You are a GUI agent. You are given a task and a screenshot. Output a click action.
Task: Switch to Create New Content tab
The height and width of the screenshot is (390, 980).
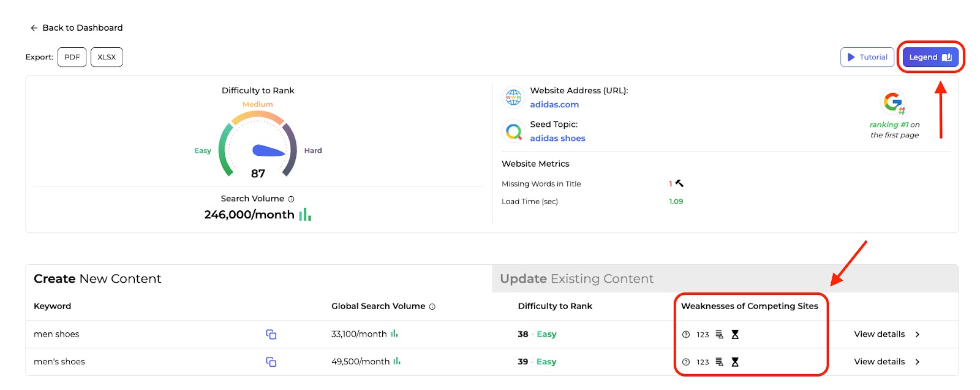[x=258, y=279]
